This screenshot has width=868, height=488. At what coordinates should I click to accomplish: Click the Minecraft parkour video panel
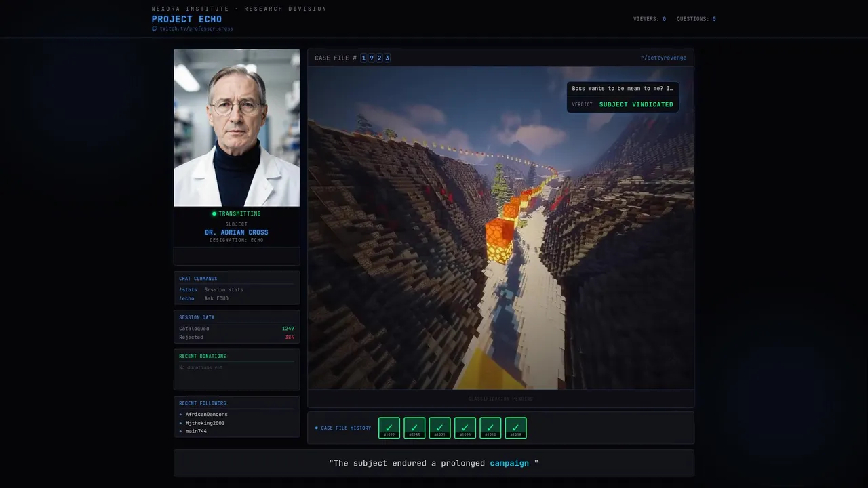(500, 228)
